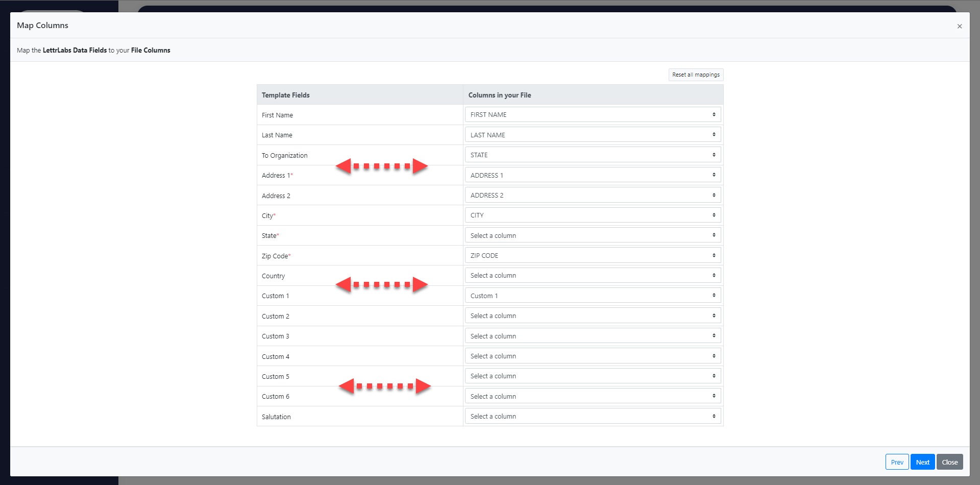Select a column for Custom 6

tap(592, 396)
